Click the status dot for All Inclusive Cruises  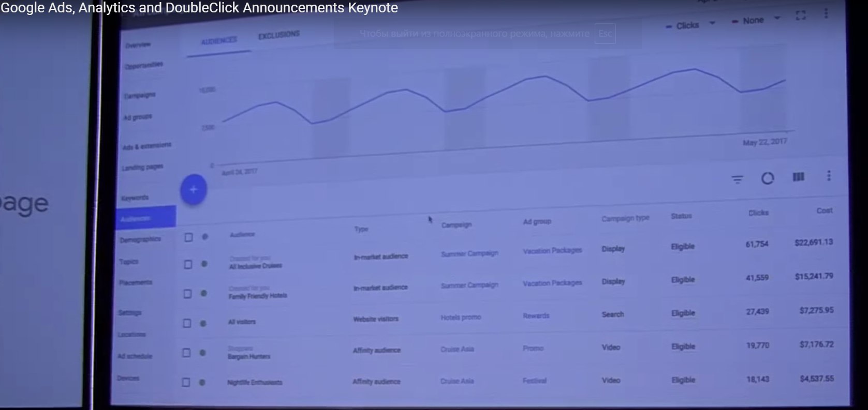204,264
